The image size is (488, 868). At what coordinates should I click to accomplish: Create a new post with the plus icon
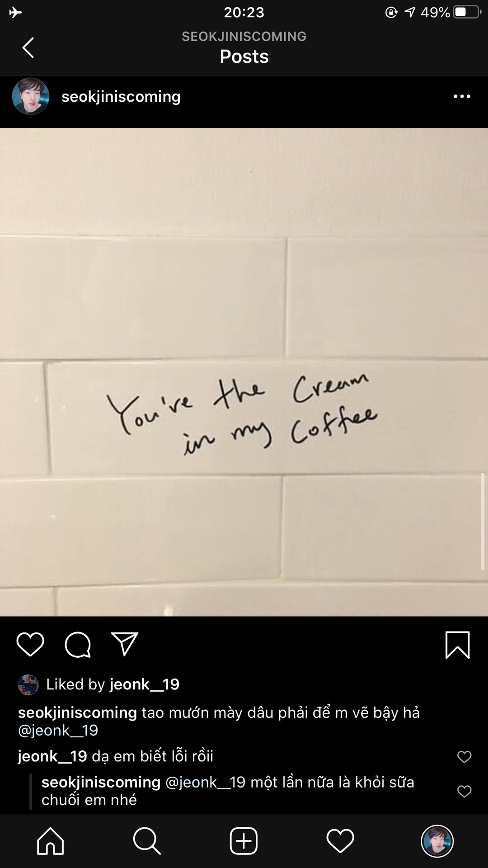[x=244, y=841]
